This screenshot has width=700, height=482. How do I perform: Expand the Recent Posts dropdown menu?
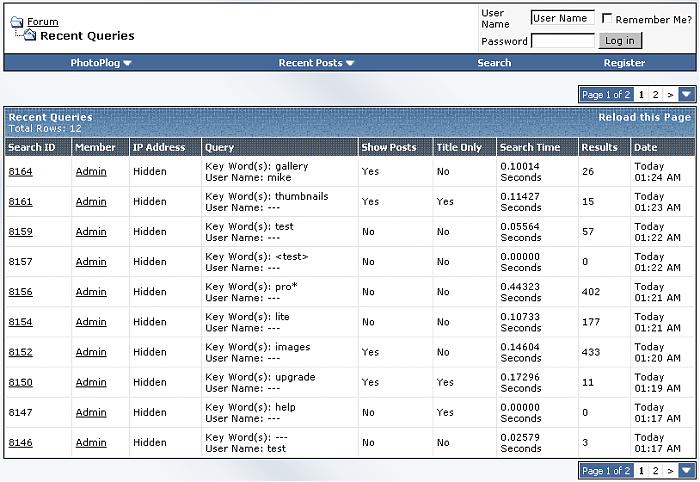[316, 63]
